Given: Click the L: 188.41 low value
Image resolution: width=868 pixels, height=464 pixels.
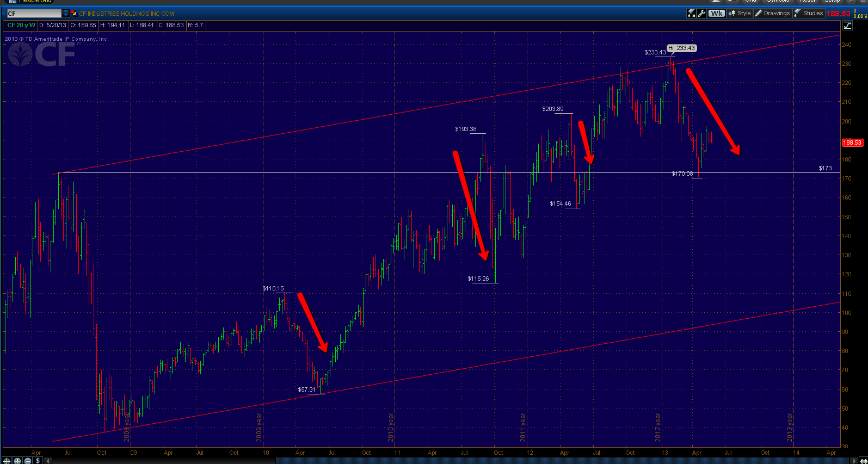Looking at the screenshot, I should 141,25.
